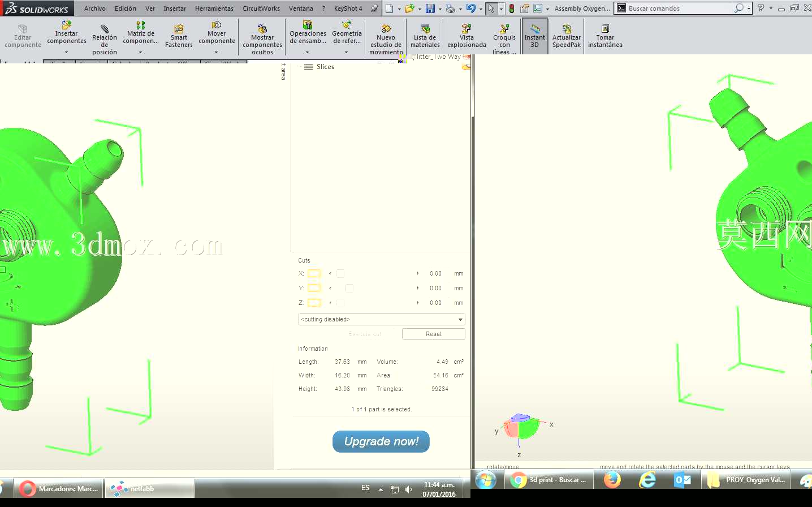Viewport: 812px width, 507px height.
Task: Expand the Mover componente dropdown arrow
Action: 217,52
